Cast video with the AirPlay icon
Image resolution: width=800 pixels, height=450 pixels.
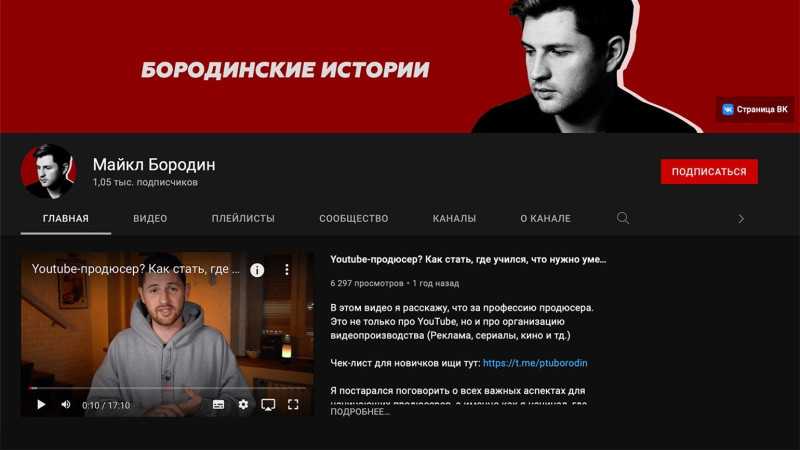pyautogui.click(x=268, y=405)
